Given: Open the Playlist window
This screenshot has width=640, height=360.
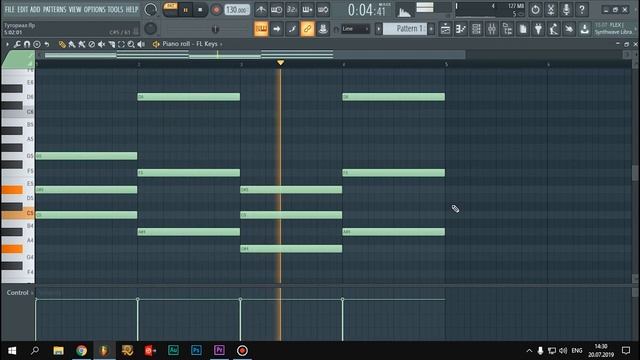Looking at the screenshot, I should coord(445,29).
